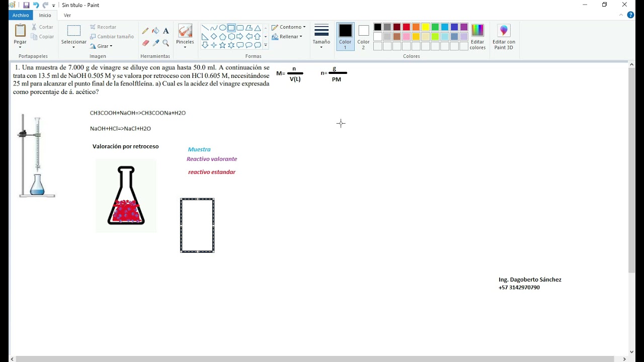Switch to the Ver tab
644x362 pixels.
coord(67,15)
